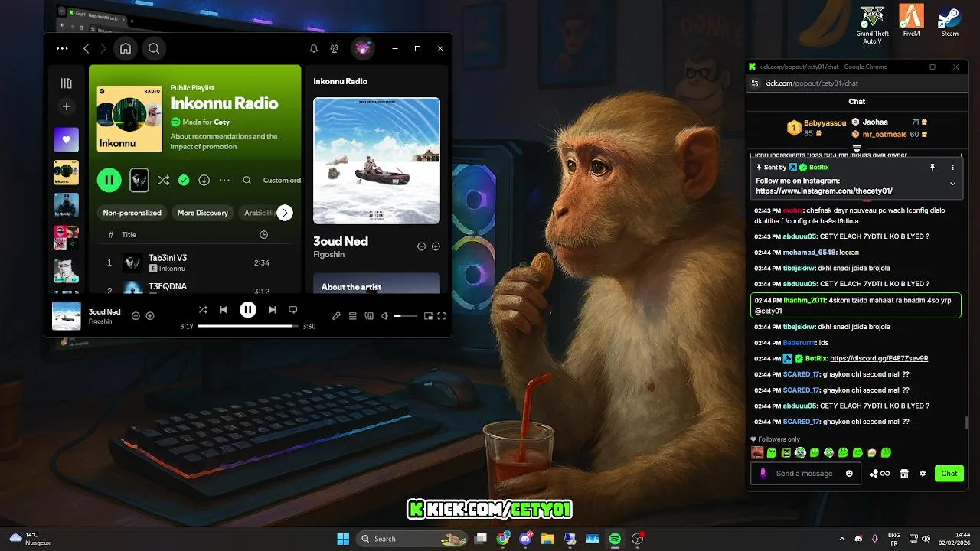Open Spotify notifications bell

[x=314, y=49]
